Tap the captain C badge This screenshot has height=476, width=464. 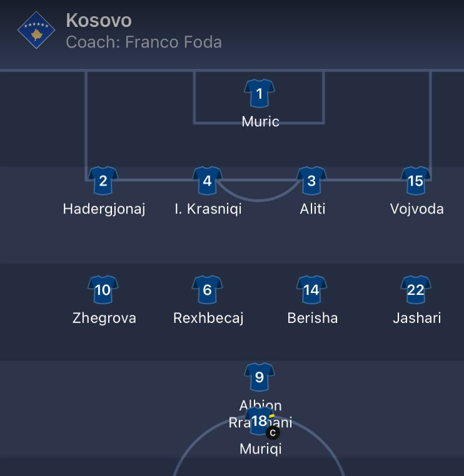(x=273, y=433)
